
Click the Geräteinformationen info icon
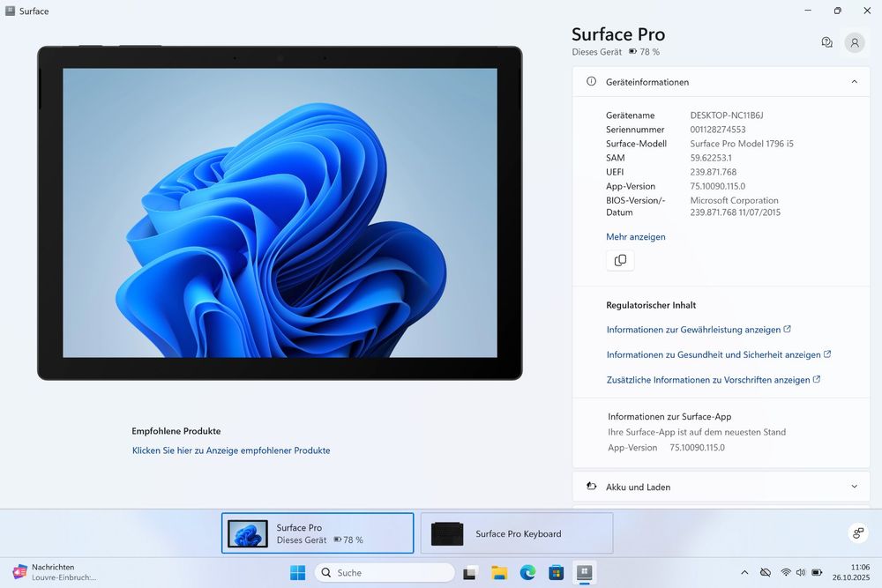[x=590, y=81]
